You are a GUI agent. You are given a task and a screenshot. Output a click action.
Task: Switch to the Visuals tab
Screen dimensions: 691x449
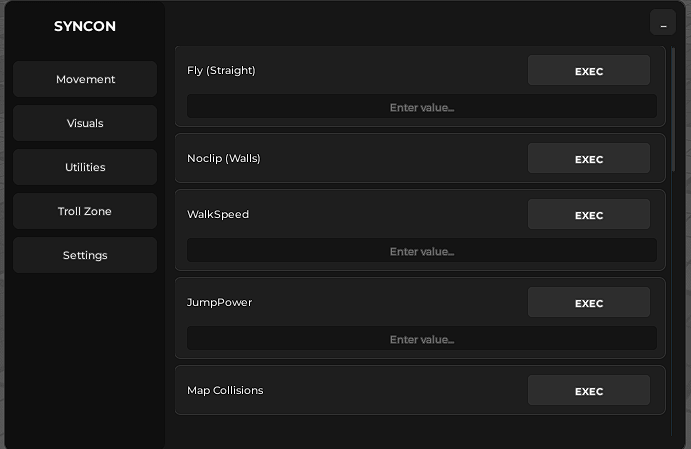[85, 123]
